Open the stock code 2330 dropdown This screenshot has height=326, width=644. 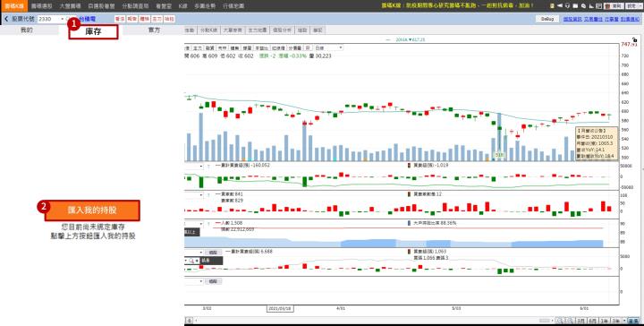(63, 19)
